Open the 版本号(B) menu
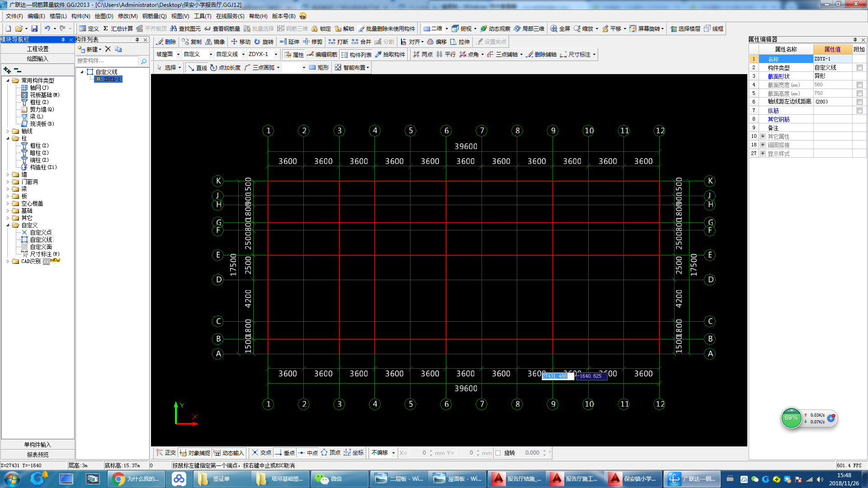This screenshot has width=868, height=488. click(x=283, y=16)
